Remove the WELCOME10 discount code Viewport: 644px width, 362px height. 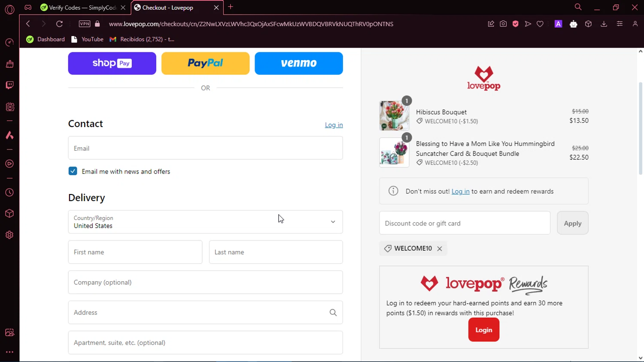pos(440,249)
